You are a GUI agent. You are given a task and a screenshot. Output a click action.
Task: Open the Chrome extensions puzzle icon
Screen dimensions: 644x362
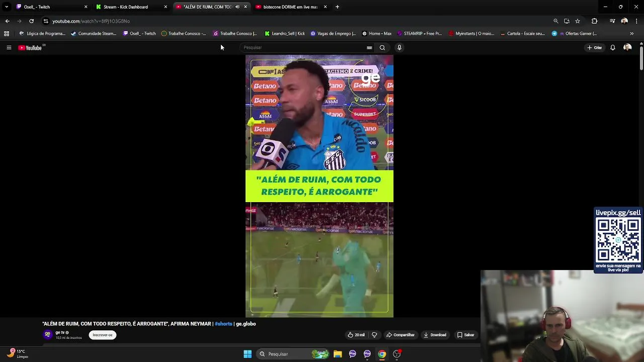tap(594, 21)
